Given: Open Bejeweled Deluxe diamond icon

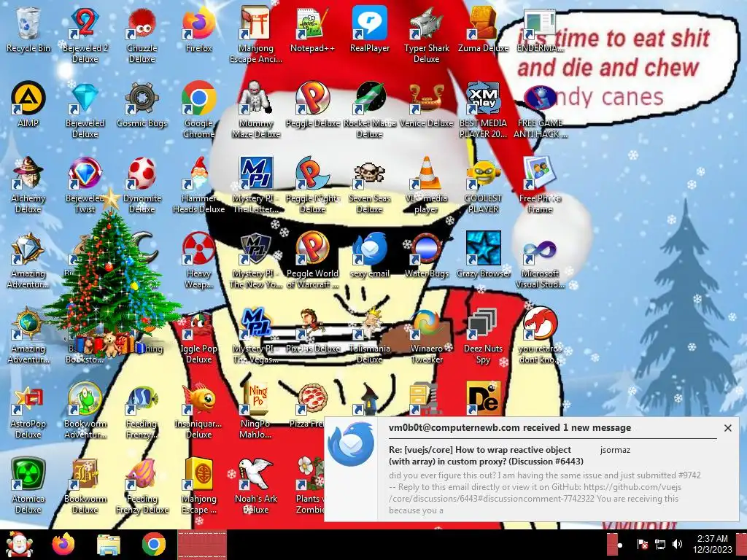Looking at the screenshot, I should tap(85, 109).
